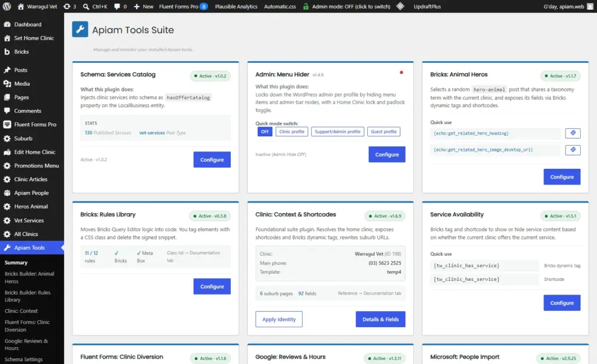597x364 pixels.
Task: Click the 6 suburb pages link
Action: (x=276, y=294)
